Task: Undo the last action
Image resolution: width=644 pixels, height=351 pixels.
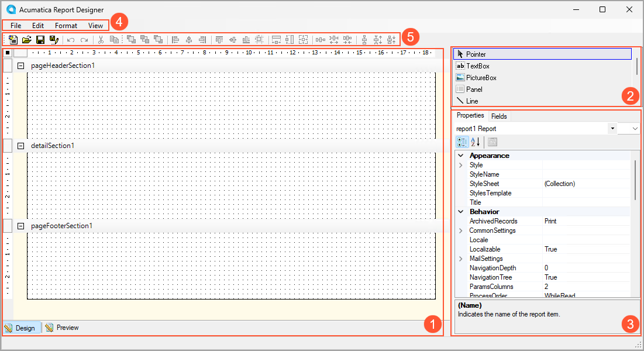Action: (x=71, y=40)
